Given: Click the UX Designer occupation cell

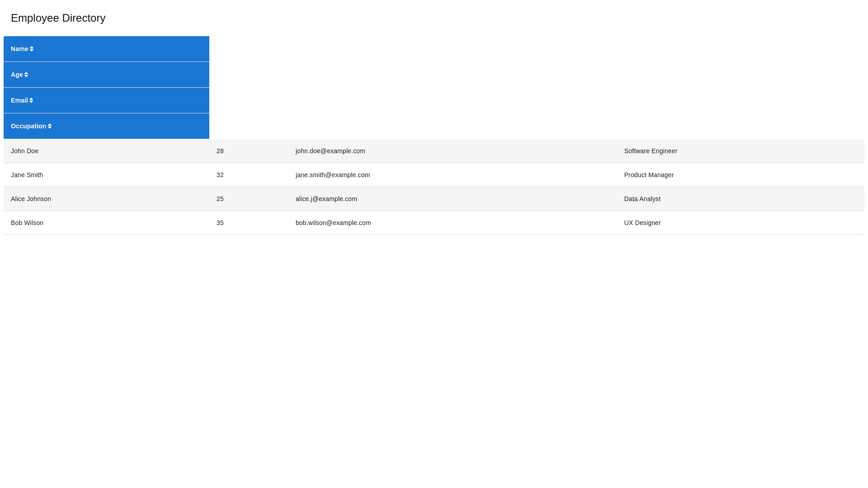Looking at the screenshot, I should [642, 223].
